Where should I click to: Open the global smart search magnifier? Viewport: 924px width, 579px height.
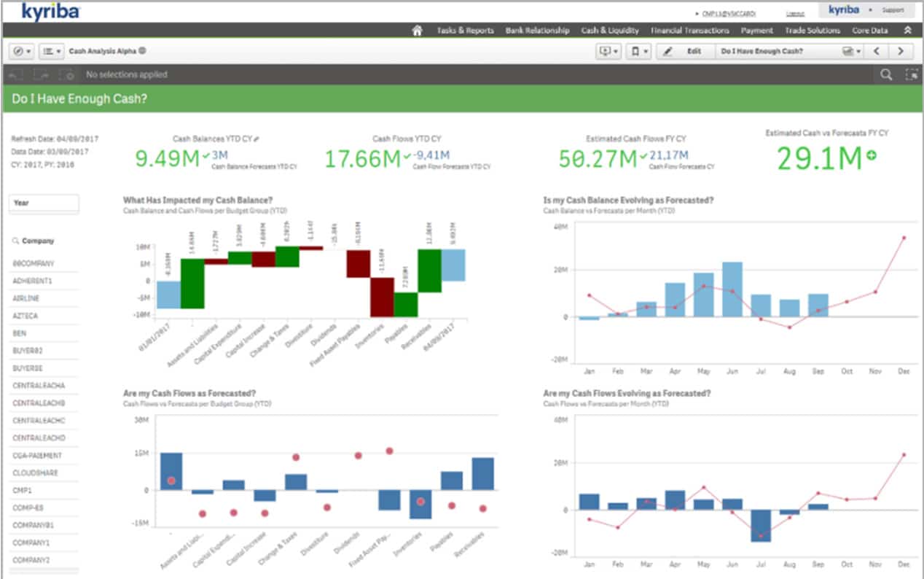[886, 74]
